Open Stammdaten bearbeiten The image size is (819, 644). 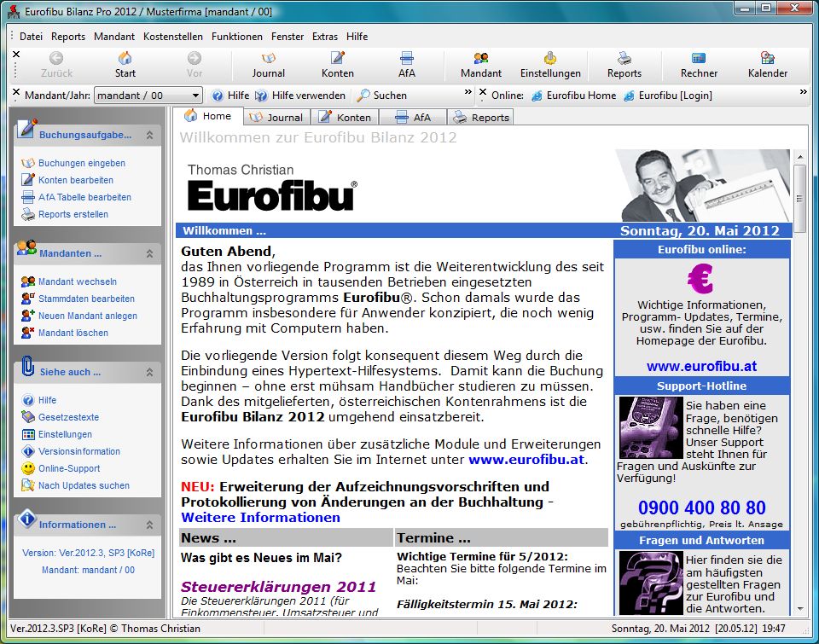78,299
